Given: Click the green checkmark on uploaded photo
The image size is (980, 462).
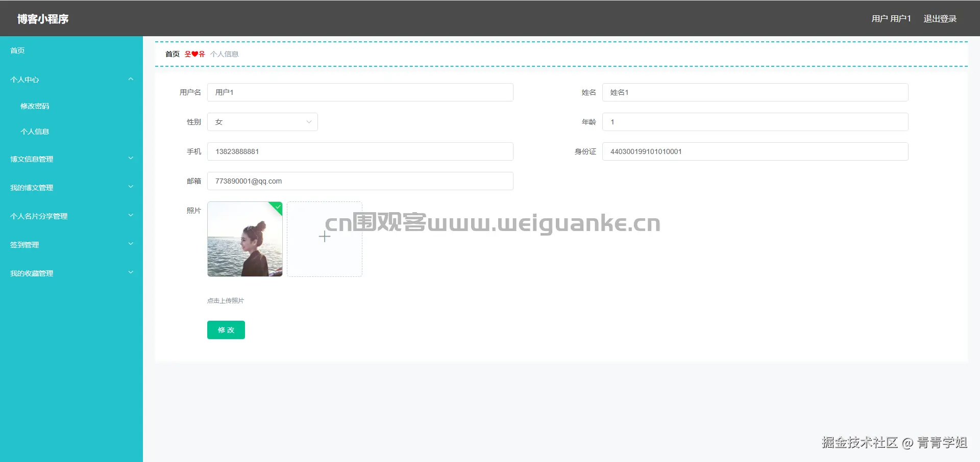Looking at the screenshot, I should pyautogui.click(x=277, y=207).
